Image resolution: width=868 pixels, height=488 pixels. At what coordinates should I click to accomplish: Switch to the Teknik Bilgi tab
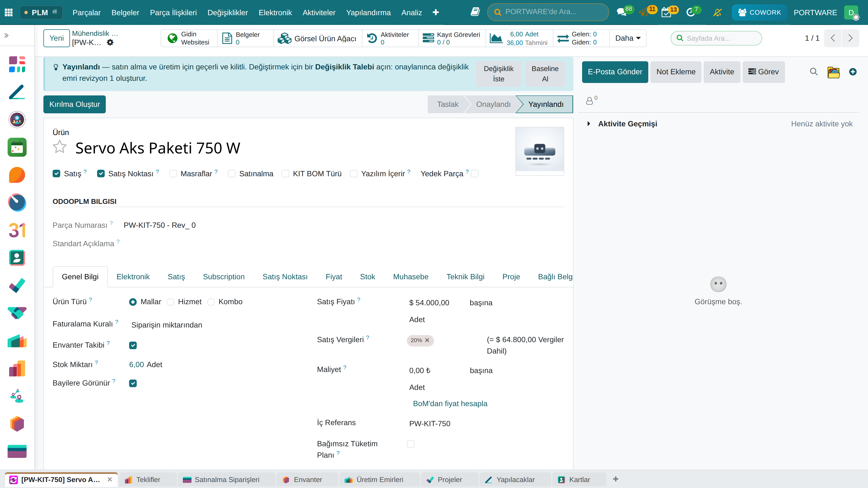click(465, 277)
